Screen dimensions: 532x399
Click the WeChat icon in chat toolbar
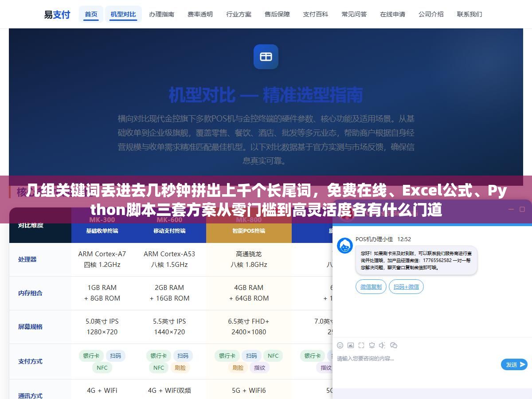coord(393,345)
